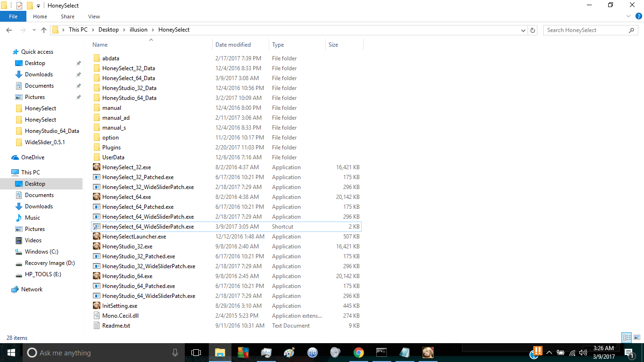The image size is (644, 362).
Task: Open Music under This PC
Action: click(x=33, y=218)
